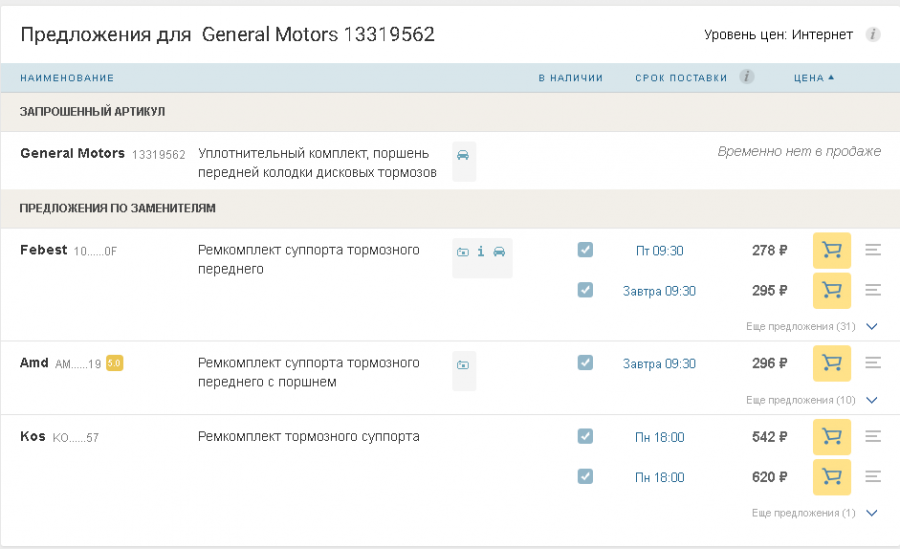This screenshot has height=549, width=900.
Task: Click Kos article number KO......57
Action: (x=76, y=438)
